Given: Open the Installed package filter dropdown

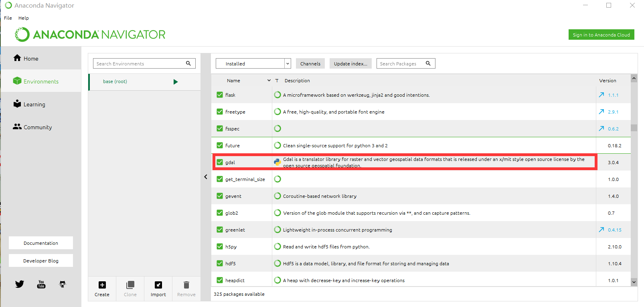Looking at the screenshot, I should pos(253,63).
